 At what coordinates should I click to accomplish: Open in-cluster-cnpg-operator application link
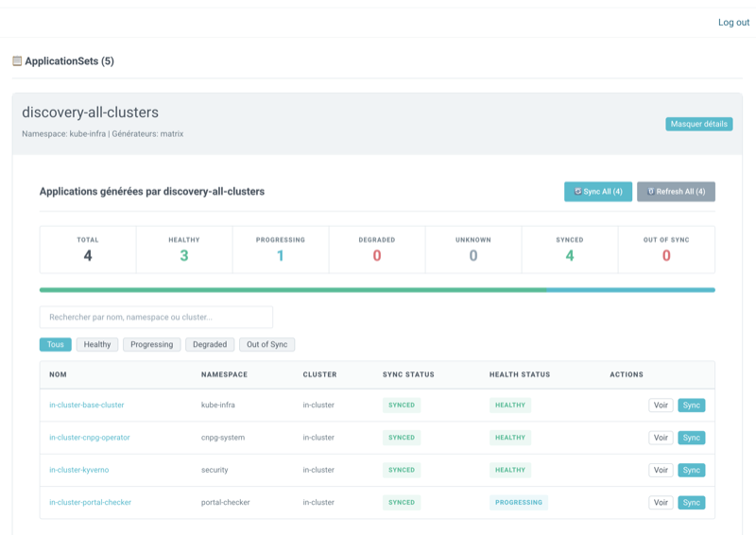click(90, 438)
